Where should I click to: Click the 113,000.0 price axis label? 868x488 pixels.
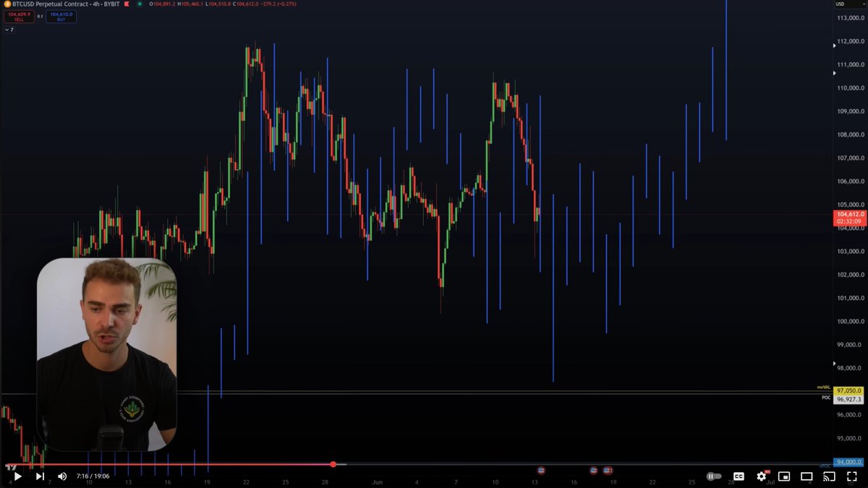[x=849, y=19]
